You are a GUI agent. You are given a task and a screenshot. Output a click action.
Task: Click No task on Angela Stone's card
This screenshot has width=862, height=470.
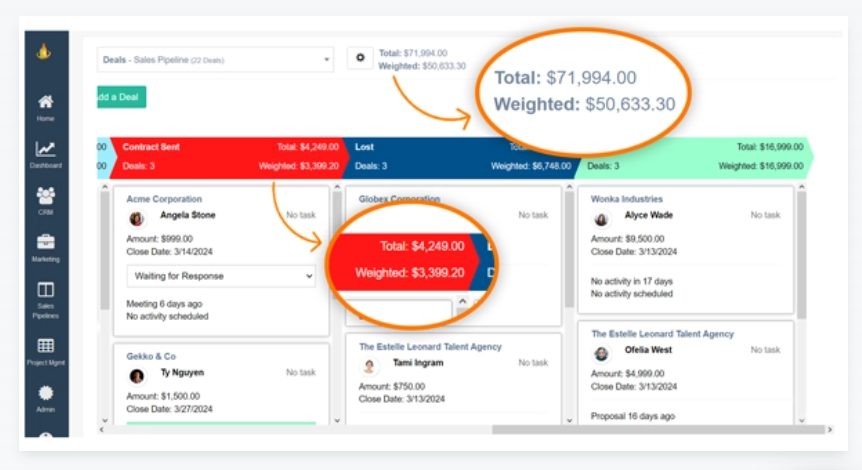tap(301, 215)
